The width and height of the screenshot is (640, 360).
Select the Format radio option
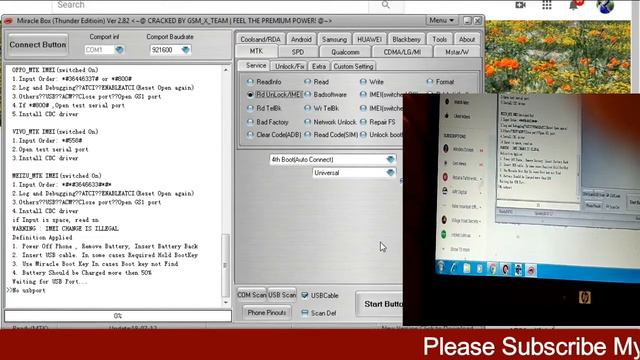tap(440, 82)
